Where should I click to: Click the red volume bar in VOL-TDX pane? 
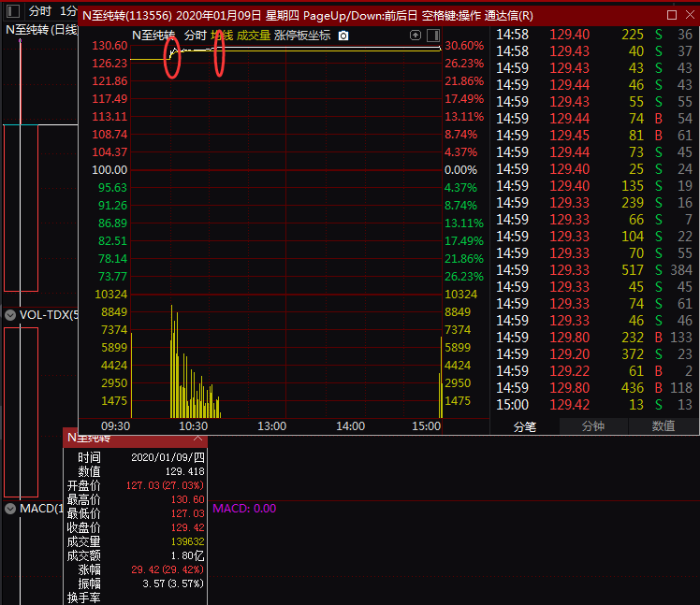(21, 412)
